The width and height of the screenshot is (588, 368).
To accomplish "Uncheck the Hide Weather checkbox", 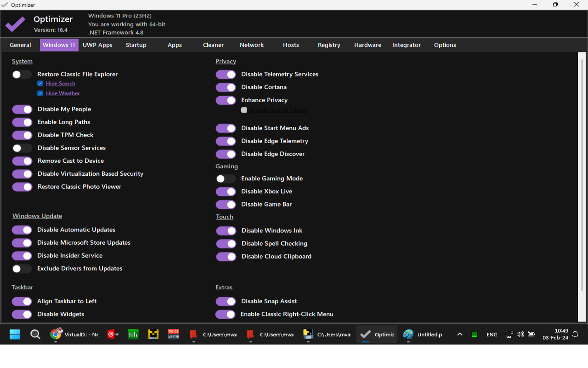I will [x=40, y=93].
